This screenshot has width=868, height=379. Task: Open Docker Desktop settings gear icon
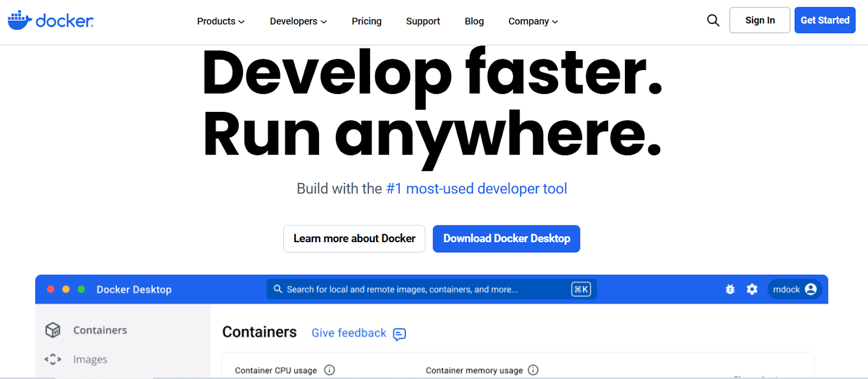point(752,289)
